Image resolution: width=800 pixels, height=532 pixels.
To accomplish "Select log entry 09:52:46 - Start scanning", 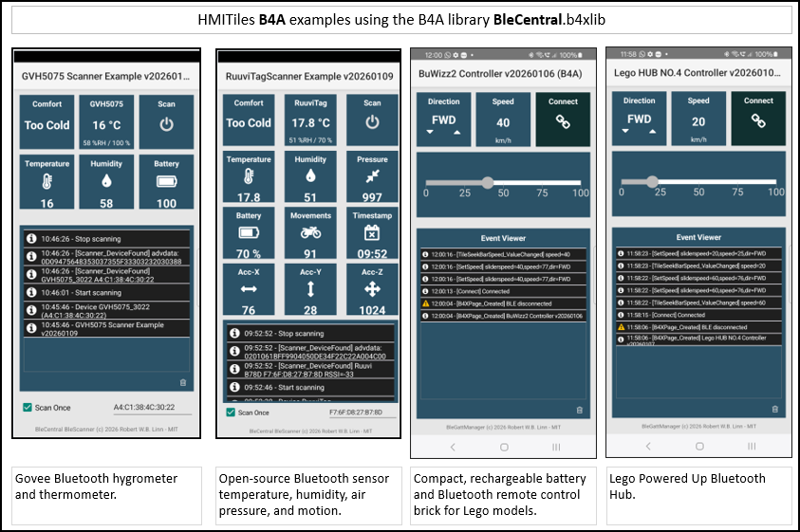I will click(x=310, y=387).
